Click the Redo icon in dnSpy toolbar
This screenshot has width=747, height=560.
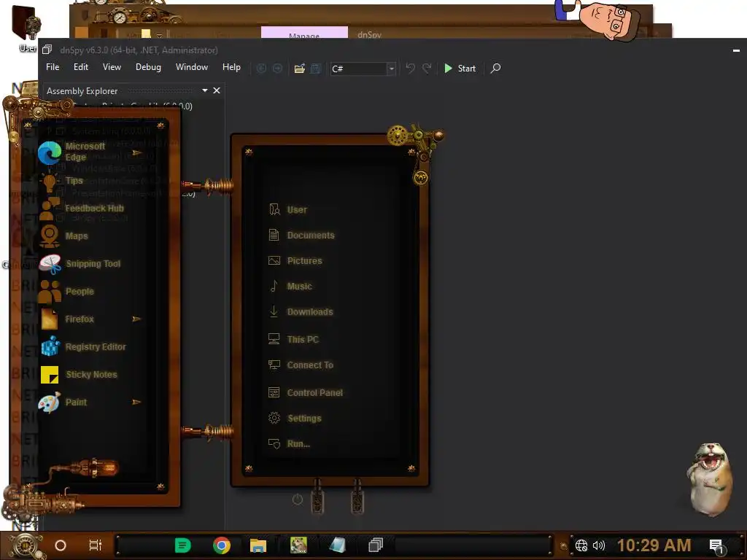[x=427, y=68]
